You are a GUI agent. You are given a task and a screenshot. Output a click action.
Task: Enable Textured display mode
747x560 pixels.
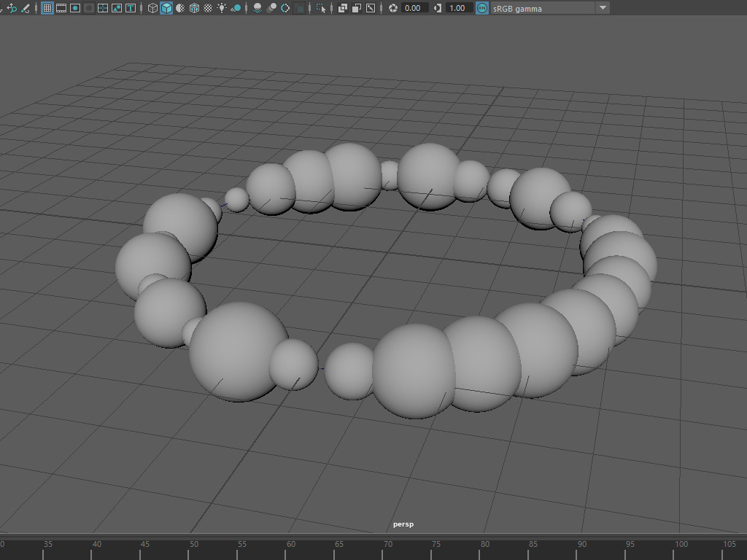click(208, 8)
